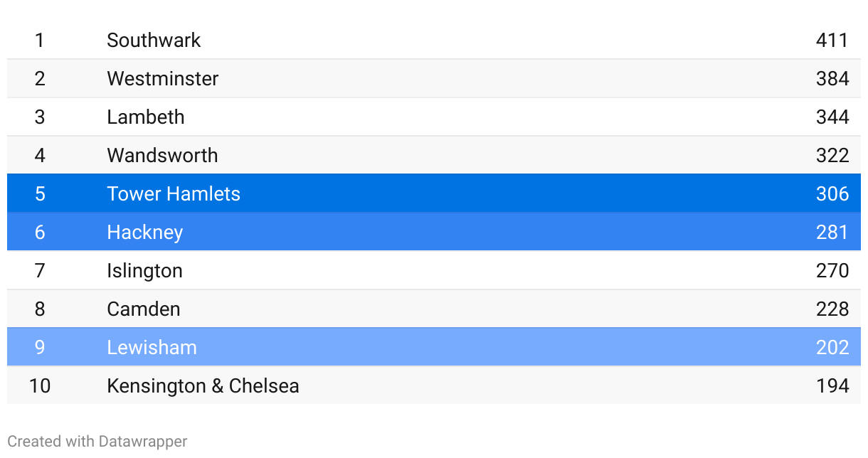The width and height of the screenshot is (868, 458).
Task: Click the value 411 for Southwark
Action: (832, 41)
